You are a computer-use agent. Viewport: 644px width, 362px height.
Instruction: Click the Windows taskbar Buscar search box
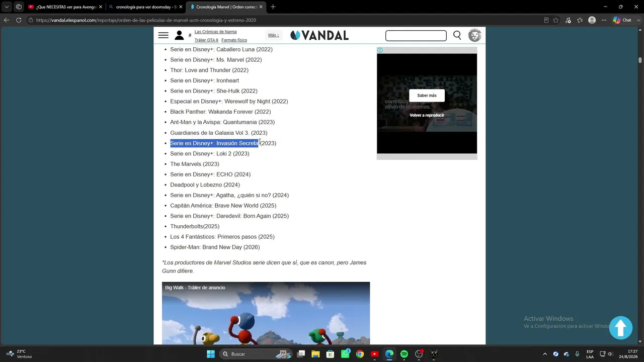255,354
